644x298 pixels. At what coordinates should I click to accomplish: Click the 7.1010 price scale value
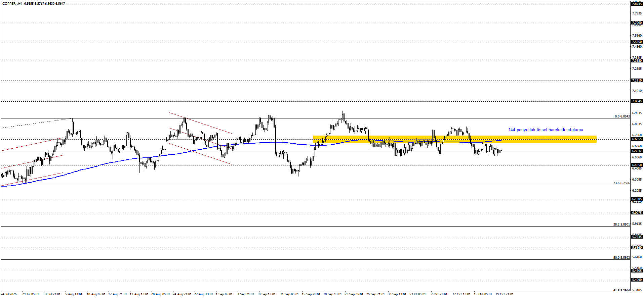(637, 91)
